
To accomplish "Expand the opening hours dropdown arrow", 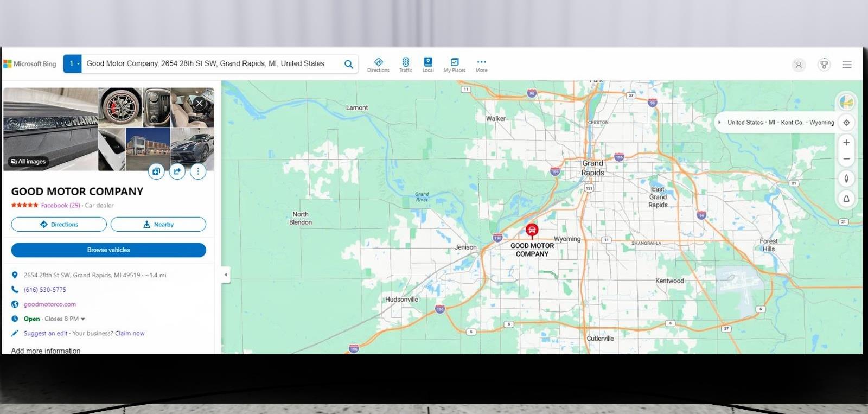I will coord(83,319).
